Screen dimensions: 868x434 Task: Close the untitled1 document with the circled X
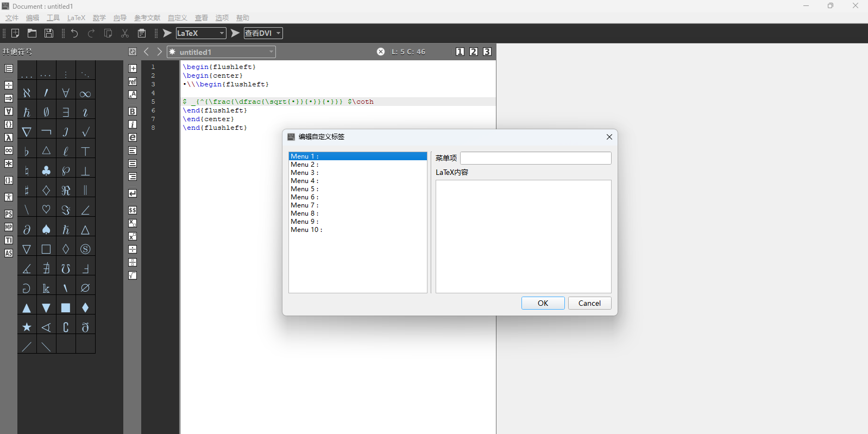381,52
